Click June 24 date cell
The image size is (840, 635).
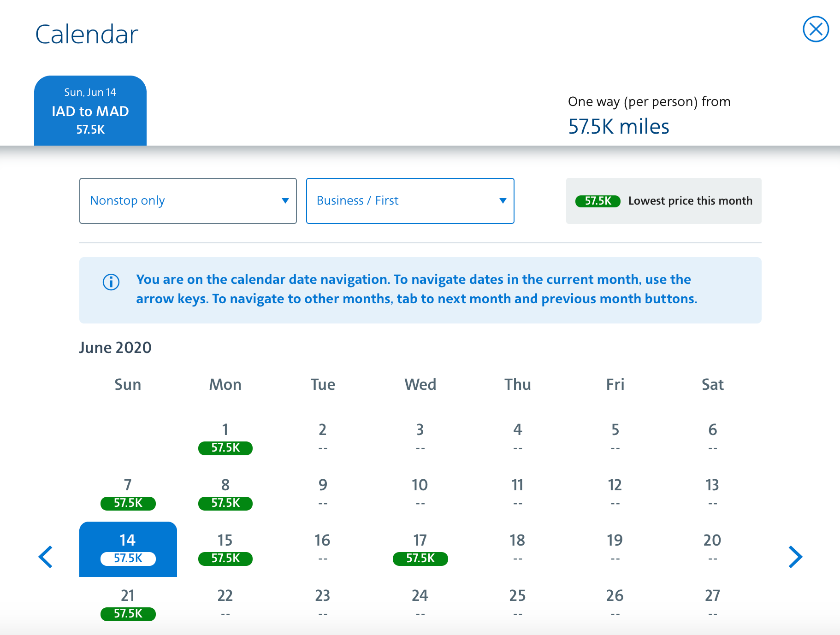click(420, 604)
